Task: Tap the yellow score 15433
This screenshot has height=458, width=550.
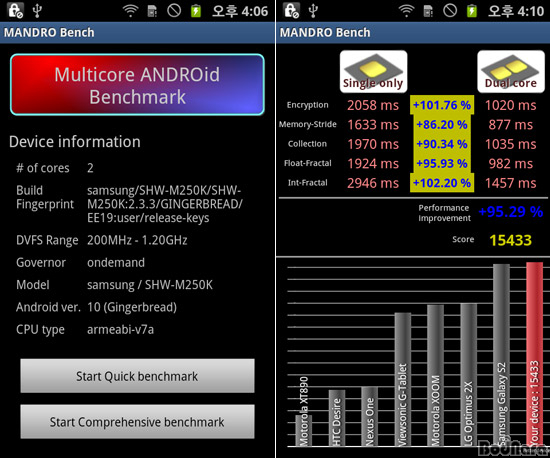Action: click(510, 240)
